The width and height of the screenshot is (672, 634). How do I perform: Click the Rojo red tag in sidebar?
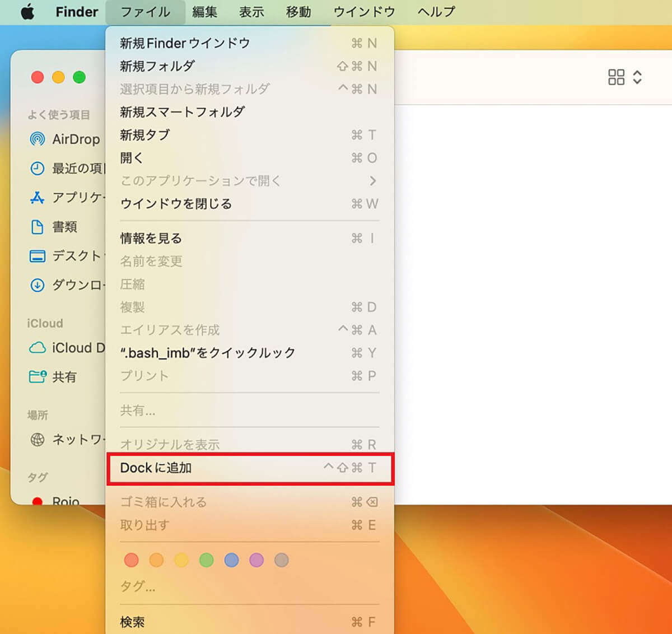[56, 501]
